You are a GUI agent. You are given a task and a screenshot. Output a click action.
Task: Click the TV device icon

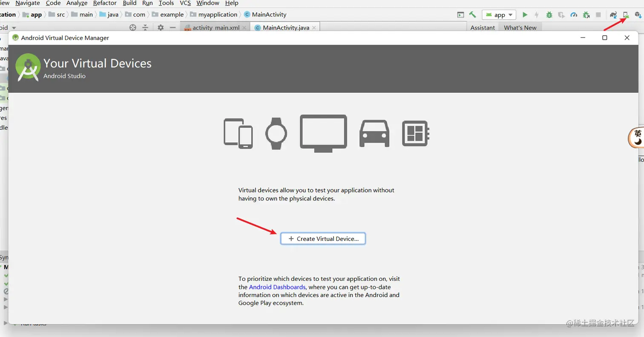point(323,133)
